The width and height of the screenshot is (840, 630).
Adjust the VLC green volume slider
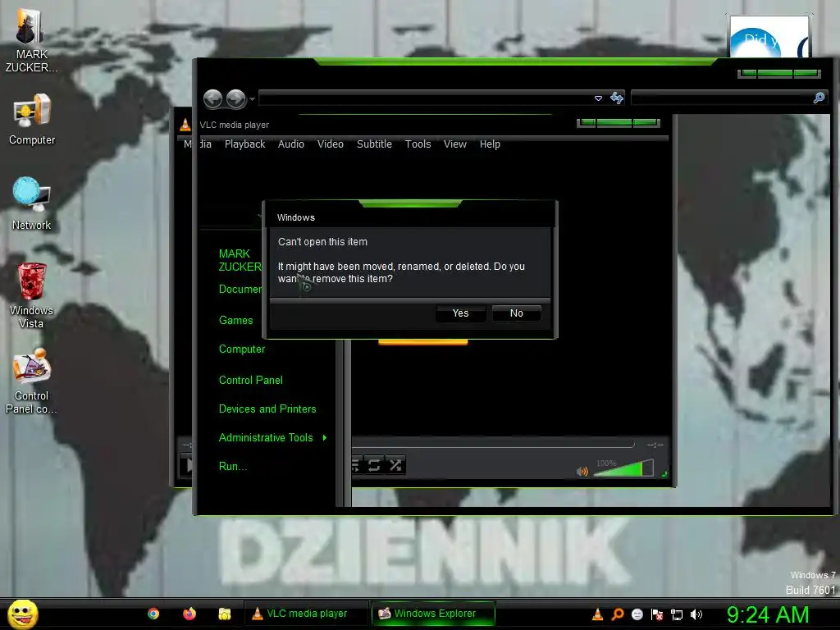click(624, 468)
